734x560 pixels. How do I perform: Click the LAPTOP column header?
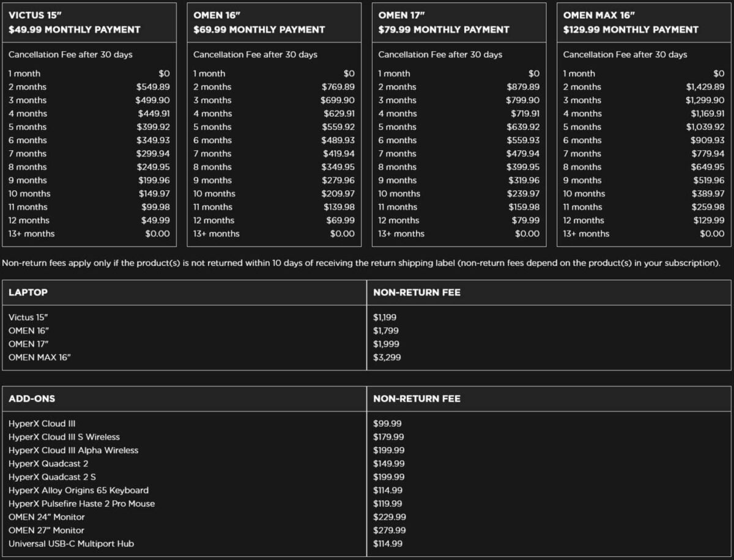(28, 292)
